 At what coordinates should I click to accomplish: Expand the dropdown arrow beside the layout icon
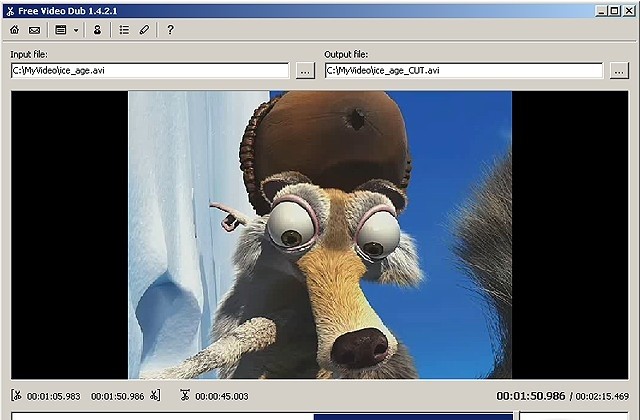(x=76, y=30)
